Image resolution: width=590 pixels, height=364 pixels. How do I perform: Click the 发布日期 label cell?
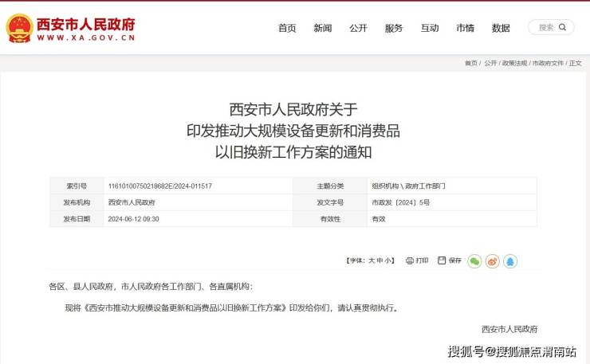(77, 219)
